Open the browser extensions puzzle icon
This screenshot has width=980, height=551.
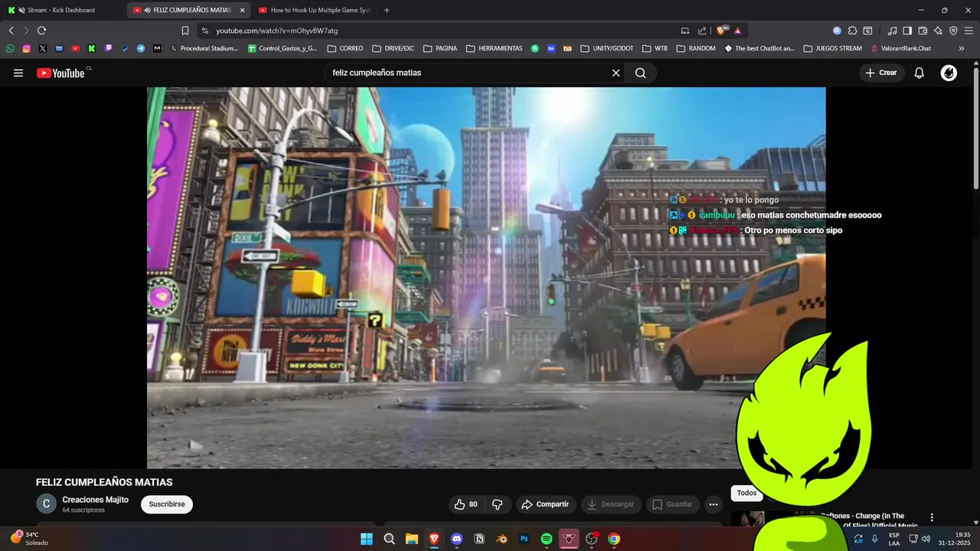(x=852, y=31)
